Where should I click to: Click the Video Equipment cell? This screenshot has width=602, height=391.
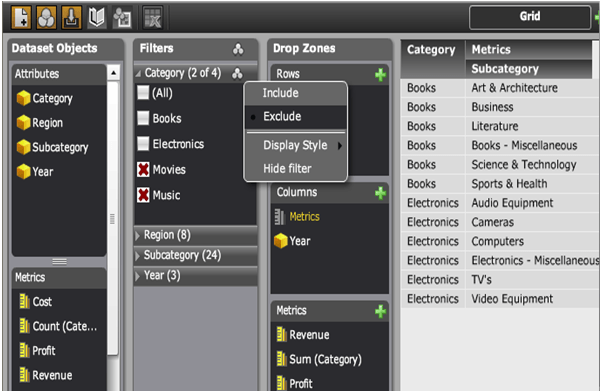point(532,299)
